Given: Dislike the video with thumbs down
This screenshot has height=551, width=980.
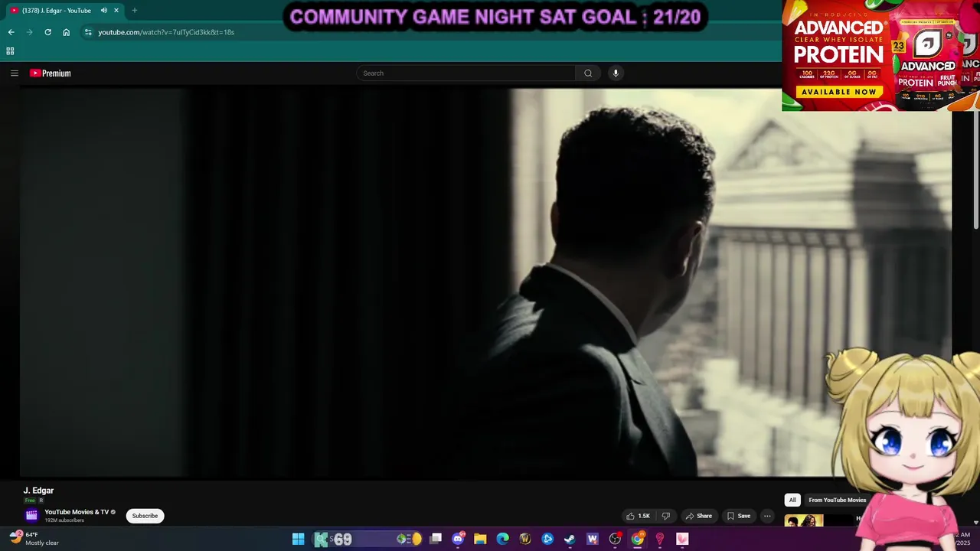Looking at the screenshot, I should click(665, 516).
